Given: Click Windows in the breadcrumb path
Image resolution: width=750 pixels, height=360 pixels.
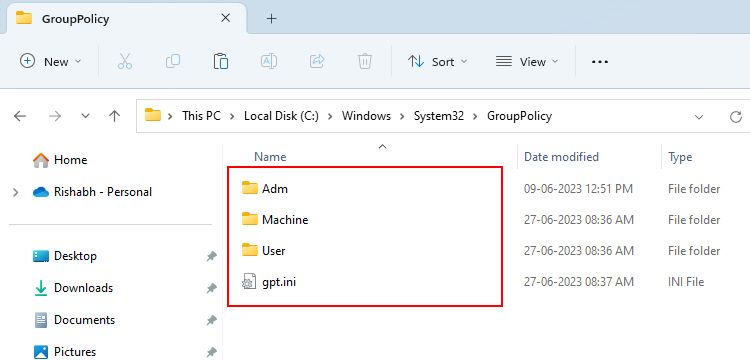Looking at the screenshot, I should pyautogui.click(x=366, y=116).
